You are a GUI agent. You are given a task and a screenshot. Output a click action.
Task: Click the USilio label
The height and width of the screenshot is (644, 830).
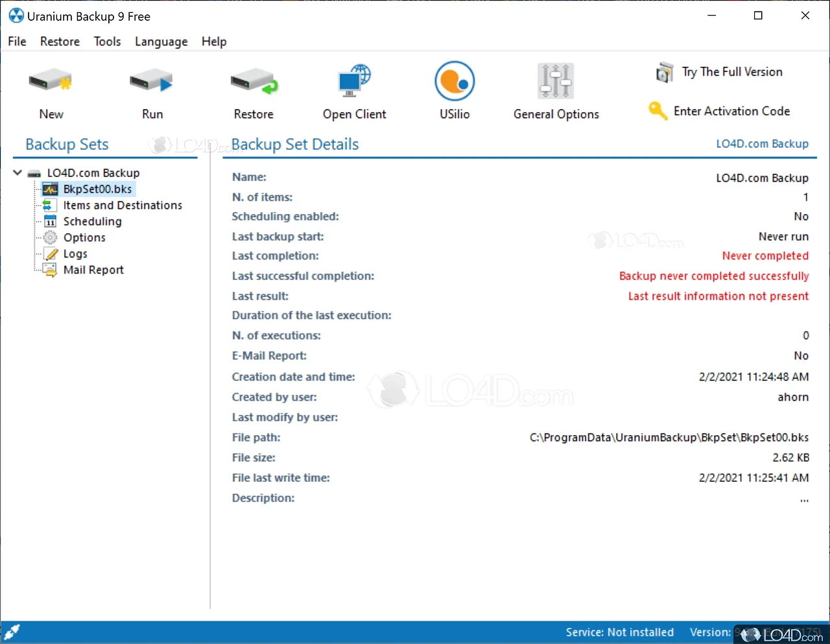(x=455, y=114)
